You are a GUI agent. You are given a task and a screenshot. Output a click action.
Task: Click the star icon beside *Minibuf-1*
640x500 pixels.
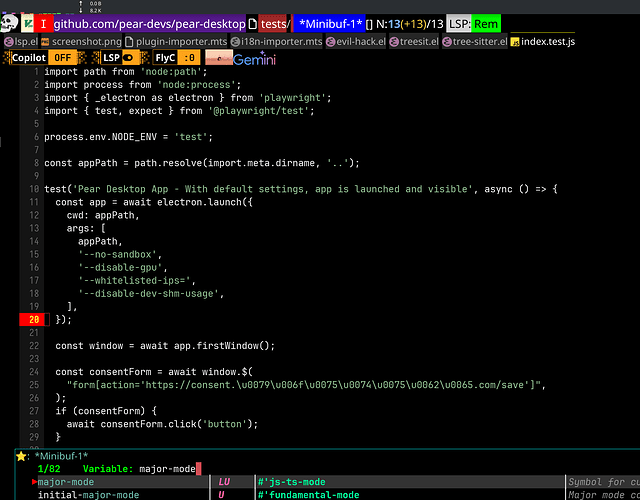(x=21, y=456)
